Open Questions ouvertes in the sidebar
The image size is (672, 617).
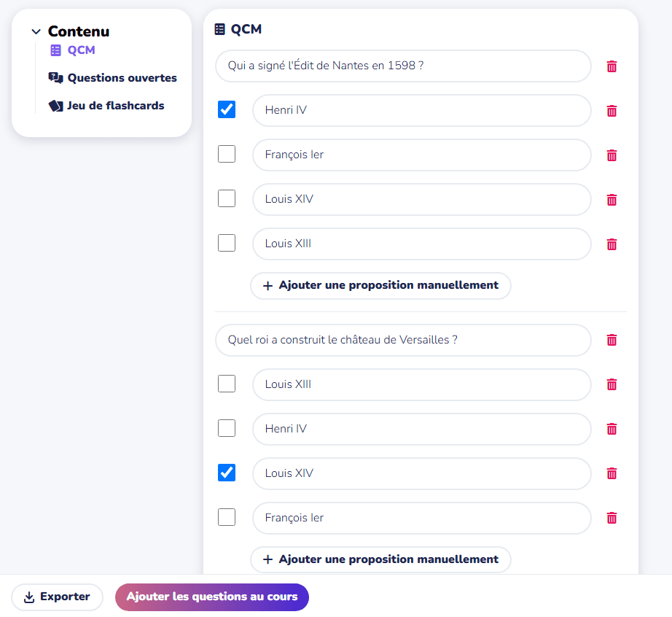122,78
